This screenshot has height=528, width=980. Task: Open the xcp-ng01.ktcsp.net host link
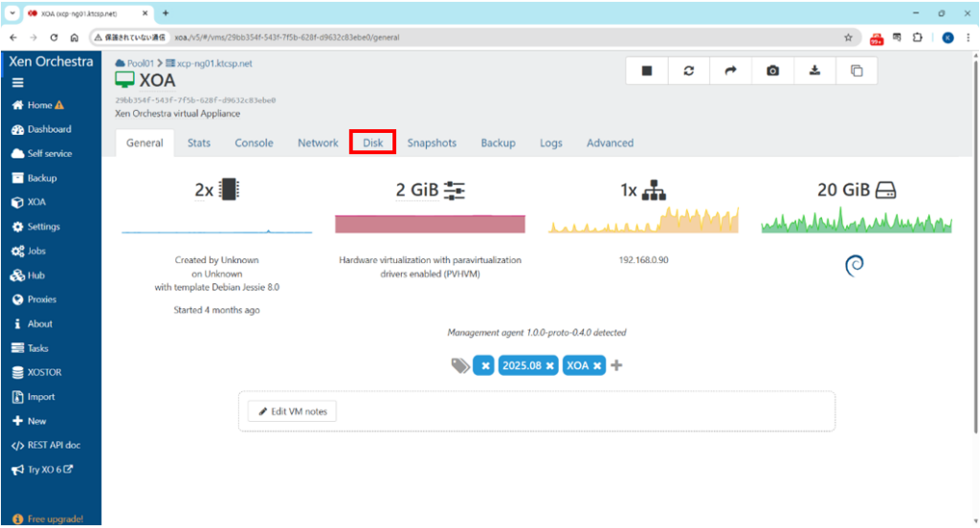pyautogui.click(x=213, y=62)
